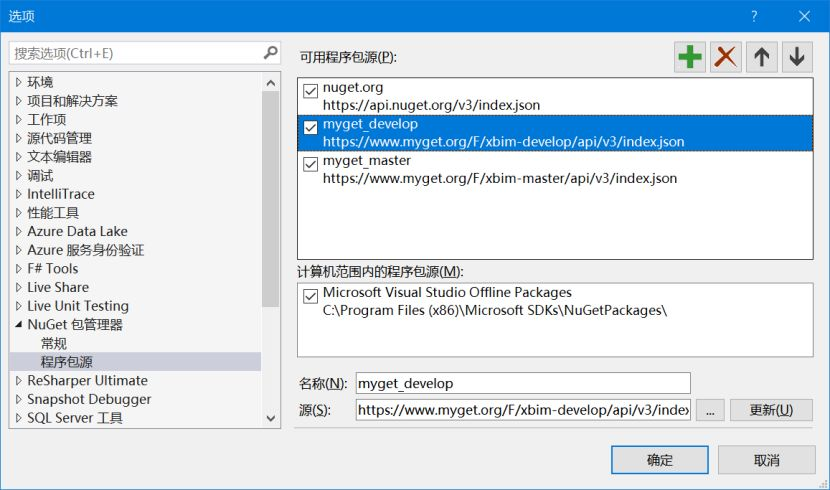Move selected package source down
Viewport: 830px width, 490px height.
point(797,57)
